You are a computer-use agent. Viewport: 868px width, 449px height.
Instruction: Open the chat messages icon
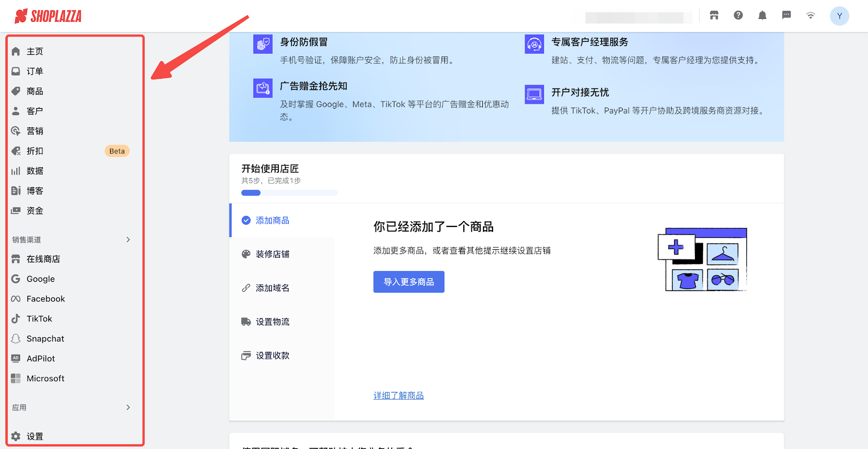(786, 15)
